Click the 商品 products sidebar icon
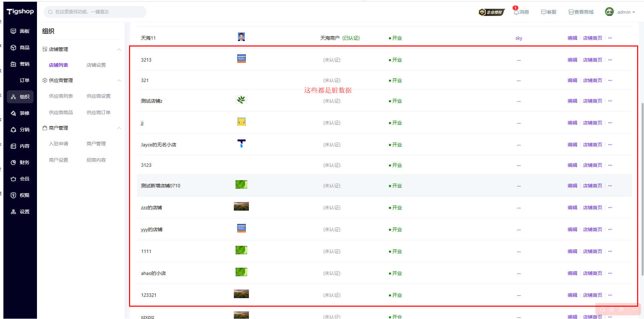Screen dimensions: 644x319 [13, 48]
